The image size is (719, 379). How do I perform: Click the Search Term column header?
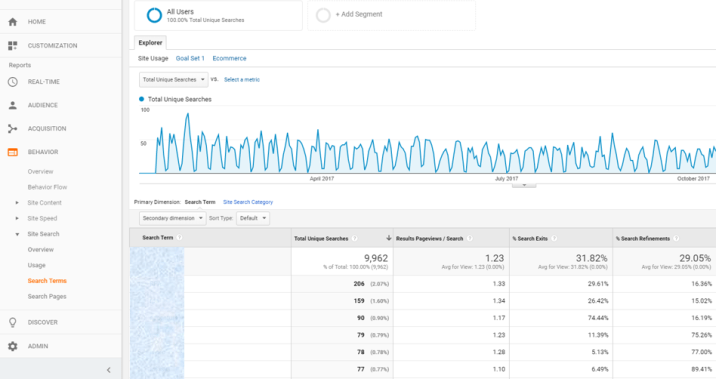tap(157, 237)
